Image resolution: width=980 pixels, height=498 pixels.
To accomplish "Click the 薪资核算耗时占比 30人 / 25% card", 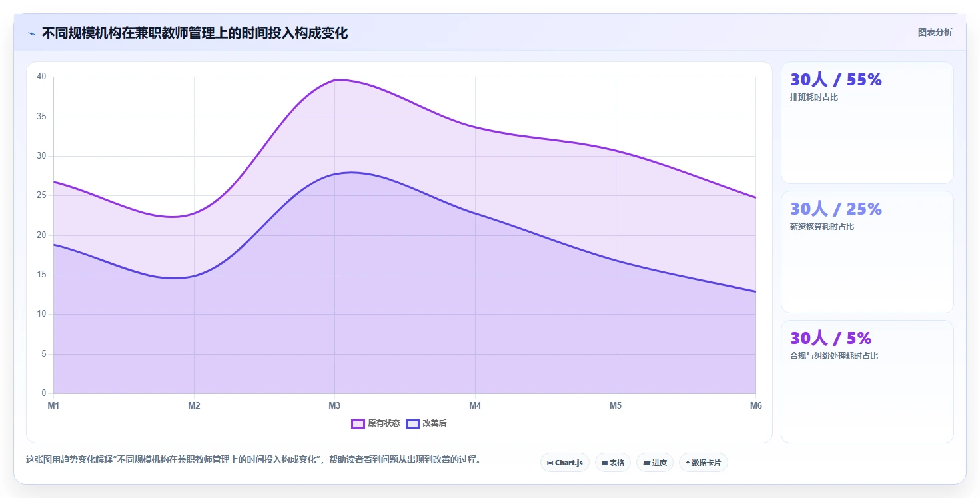I will [867, 252].
